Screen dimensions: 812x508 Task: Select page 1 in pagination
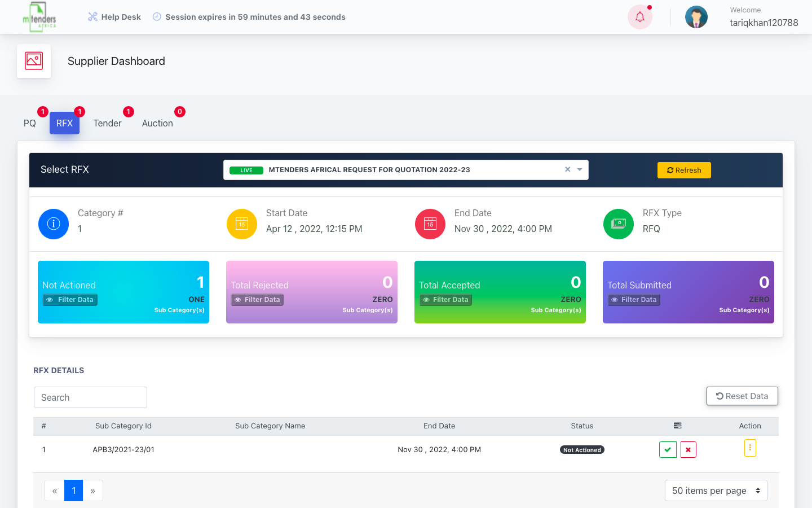74,491
